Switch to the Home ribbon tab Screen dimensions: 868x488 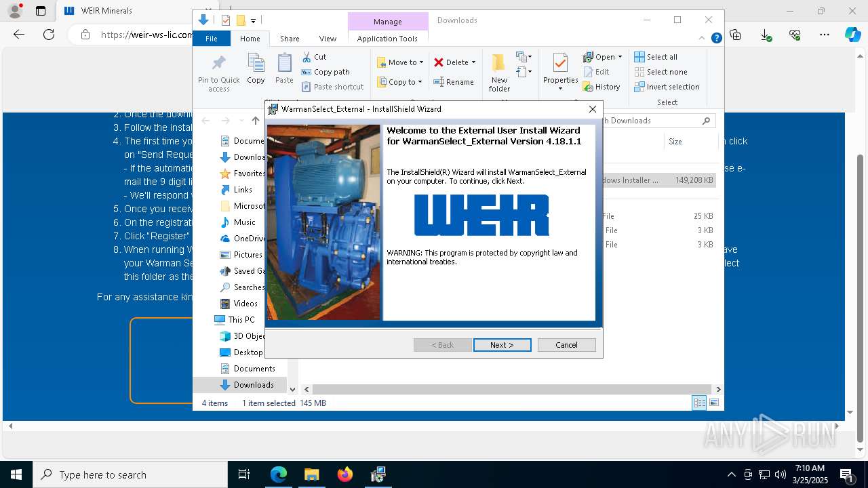(250, 39)
